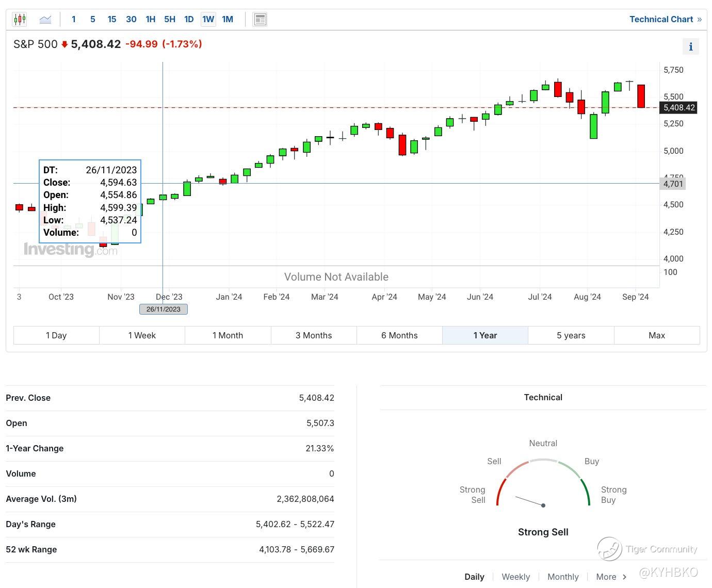
Task: Switch to Monthly technical summary
Action: click(563, 577)
